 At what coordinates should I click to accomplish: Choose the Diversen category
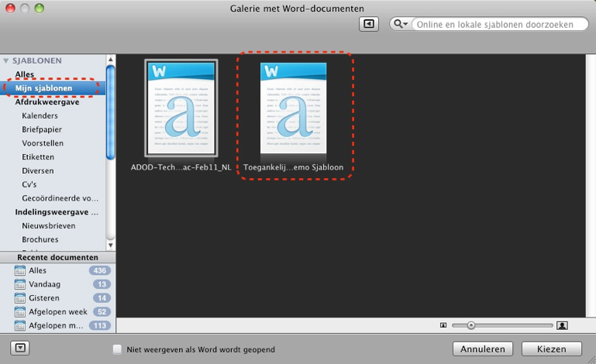tap(38, 170)
